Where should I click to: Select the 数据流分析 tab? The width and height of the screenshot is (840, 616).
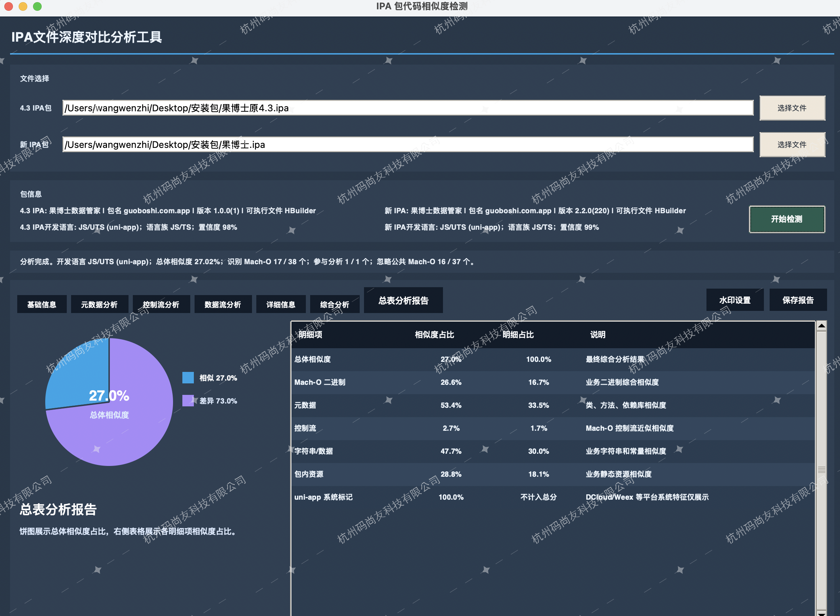pos(223,304)
